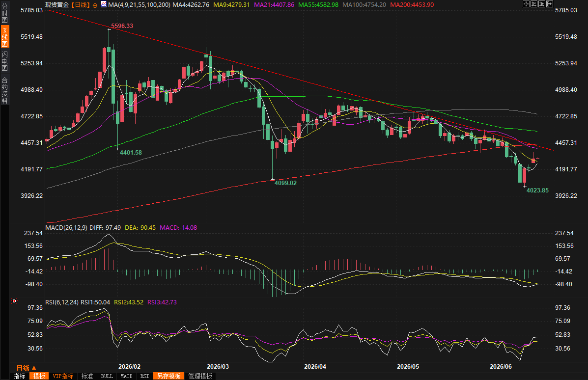This screenshot has width=588, height=380.
Task: Open the 分时图 sidebar view
Action: (x=4, y=13)
